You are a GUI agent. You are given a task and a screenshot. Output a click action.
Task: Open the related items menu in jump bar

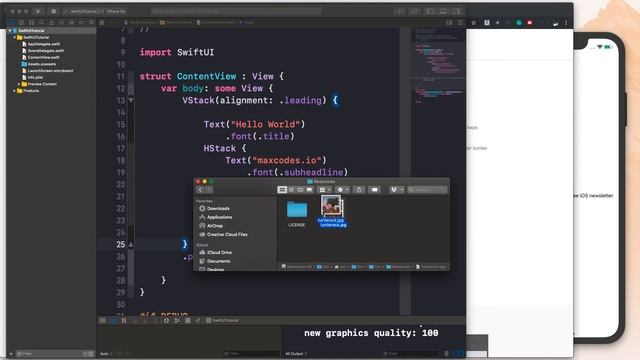click(x=102, y=22)
